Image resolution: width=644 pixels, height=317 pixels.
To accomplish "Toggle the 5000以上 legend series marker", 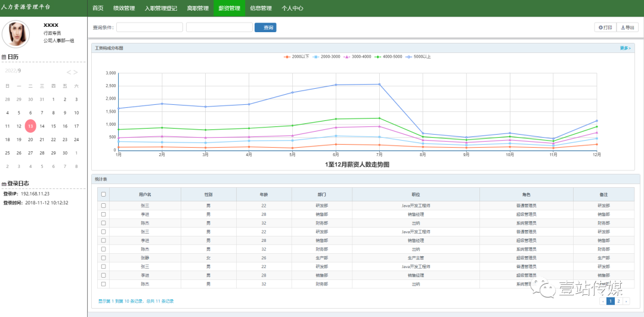I will pos(408,57).
